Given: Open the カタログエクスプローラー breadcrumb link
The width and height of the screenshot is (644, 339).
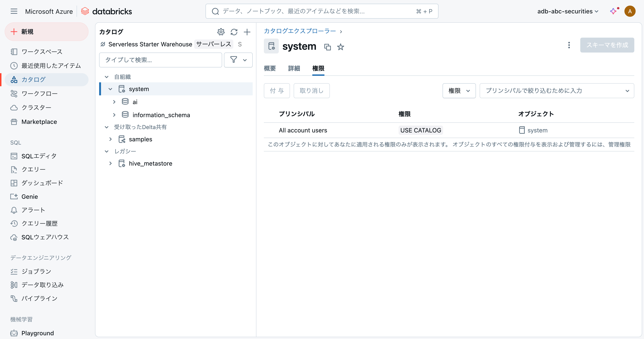Looking at the screenshot, I should [x=300, y=31].
